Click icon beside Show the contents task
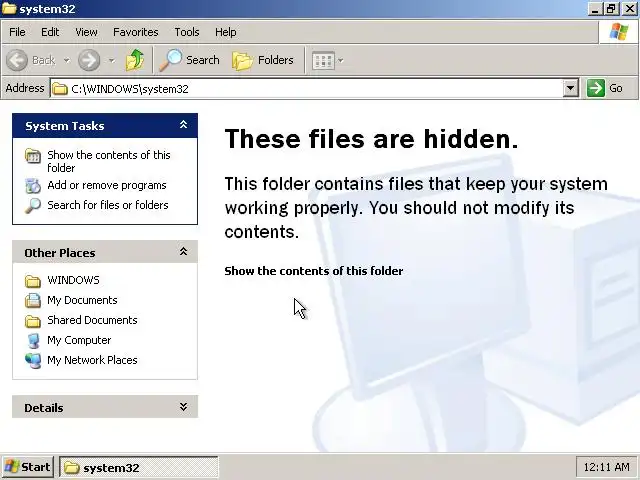640x480 pixels. [33, 156]
